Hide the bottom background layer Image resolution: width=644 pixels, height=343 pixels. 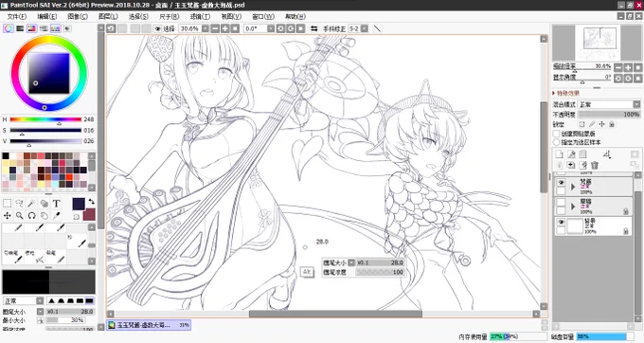click(561, 222)
